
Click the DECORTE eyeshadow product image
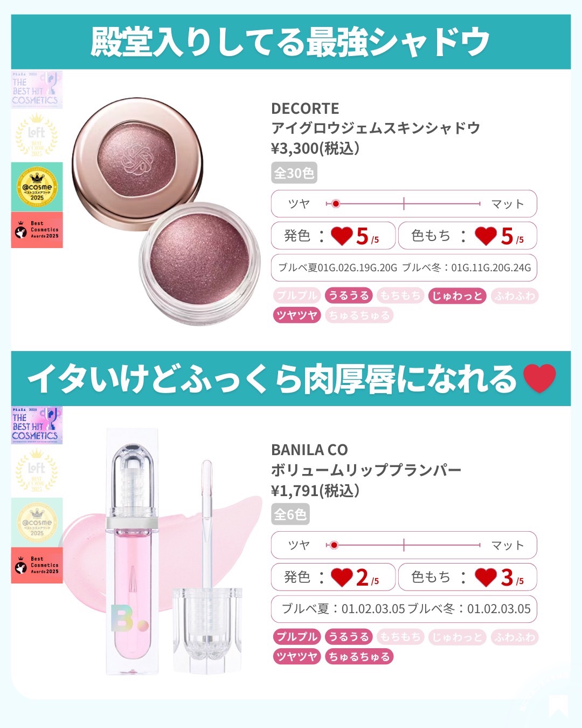point(167,209)
